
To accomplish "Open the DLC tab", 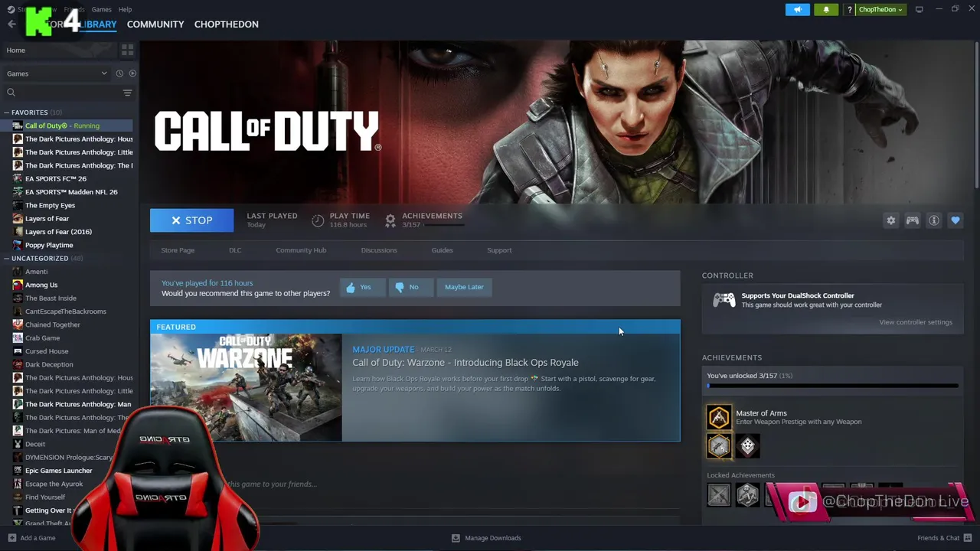I will pos(235,250).
